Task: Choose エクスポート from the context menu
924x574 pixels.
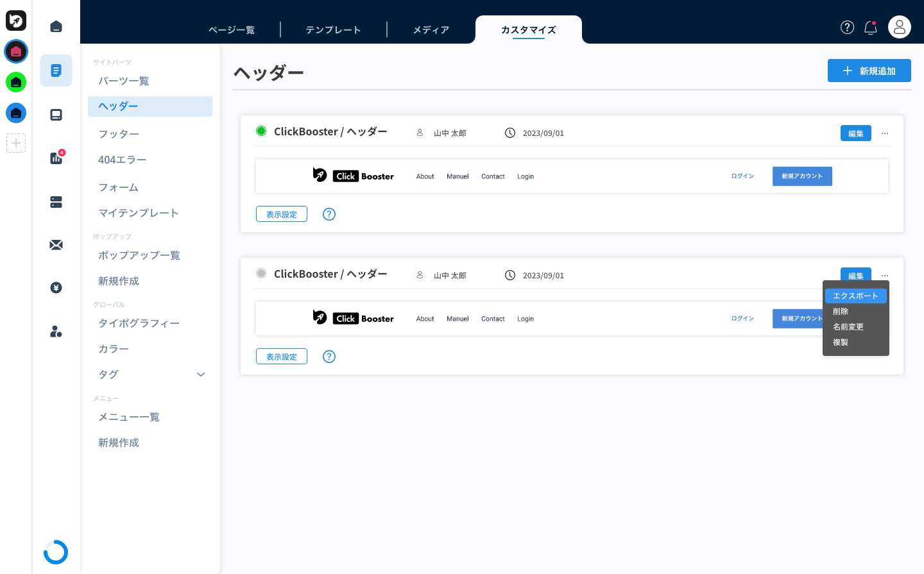Action: click(855, 296)
